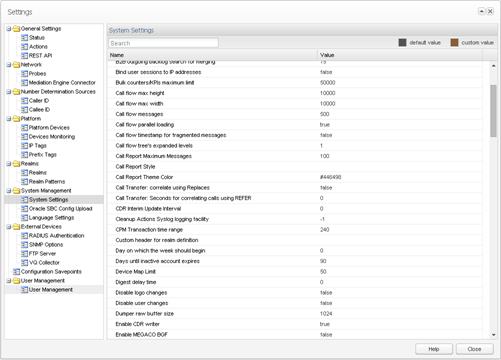Collapse the Platform tree node
This screenshot has width=501, height=360.
coord(9,119)
